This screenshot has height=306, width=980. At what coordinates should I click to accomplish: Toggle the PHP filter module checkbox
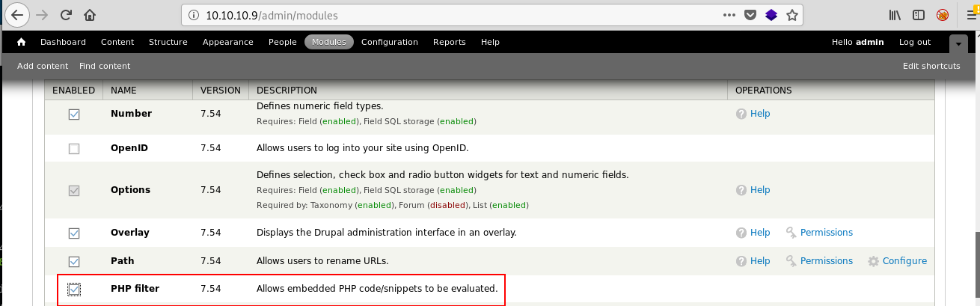74,289
